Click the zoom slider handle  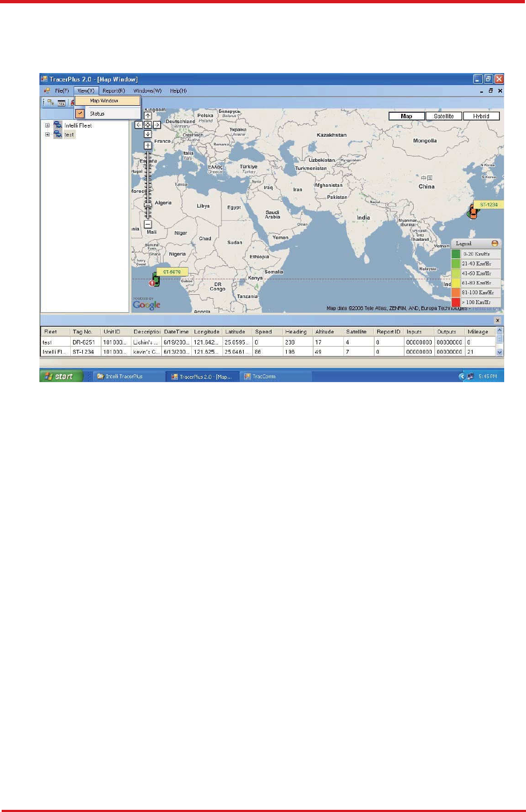148,205
